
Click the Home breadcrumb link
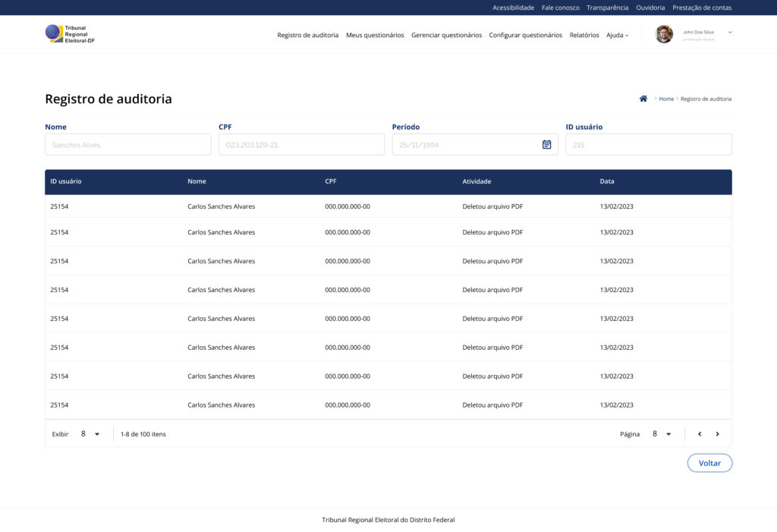pyautogui.click(x=666, y=99)
